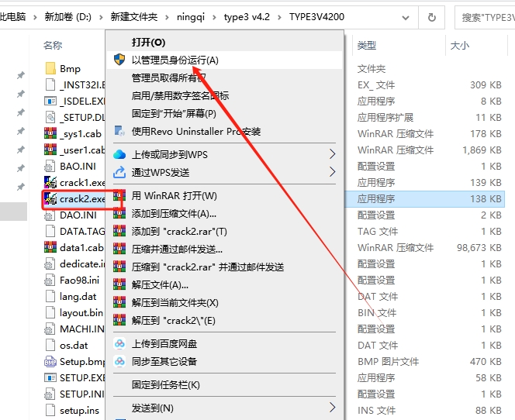
Task: Expand the 通过WPS发送 submenu arrow
Action: pos(333,172)
